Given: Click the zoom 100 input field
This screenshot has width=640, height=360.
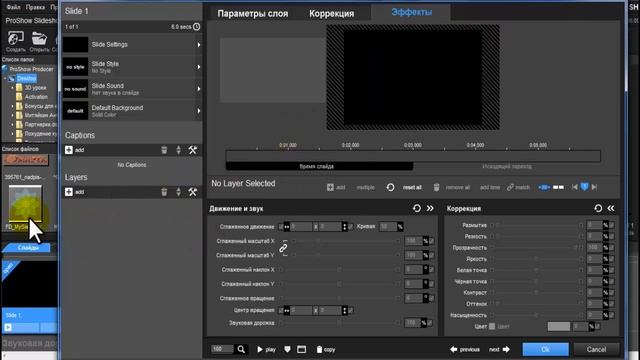Looking at the screenshot, I should 222,349.
